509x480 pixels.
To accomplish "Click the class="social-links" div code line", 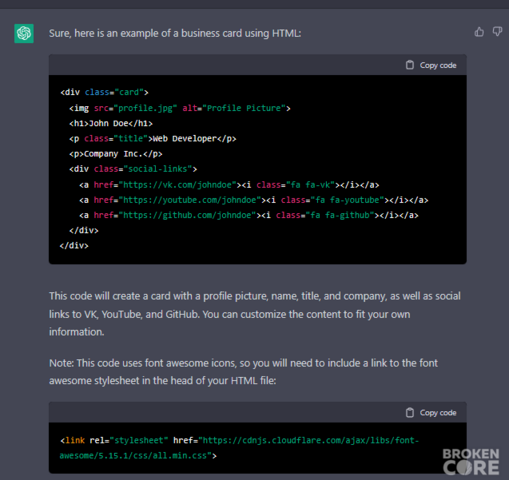I will pos(133,169).
